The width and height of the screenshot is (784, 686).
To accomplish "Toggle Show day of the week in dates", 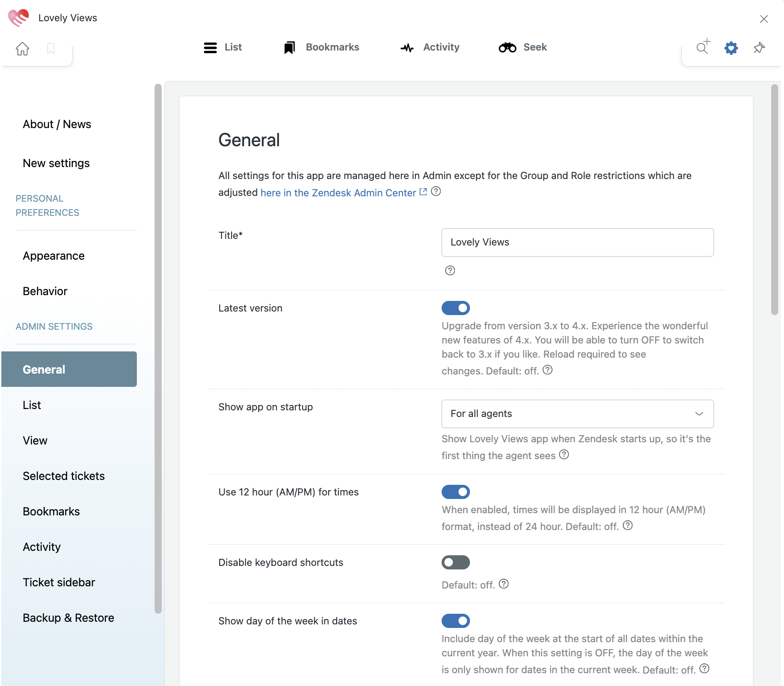I will tap(456, 621).
